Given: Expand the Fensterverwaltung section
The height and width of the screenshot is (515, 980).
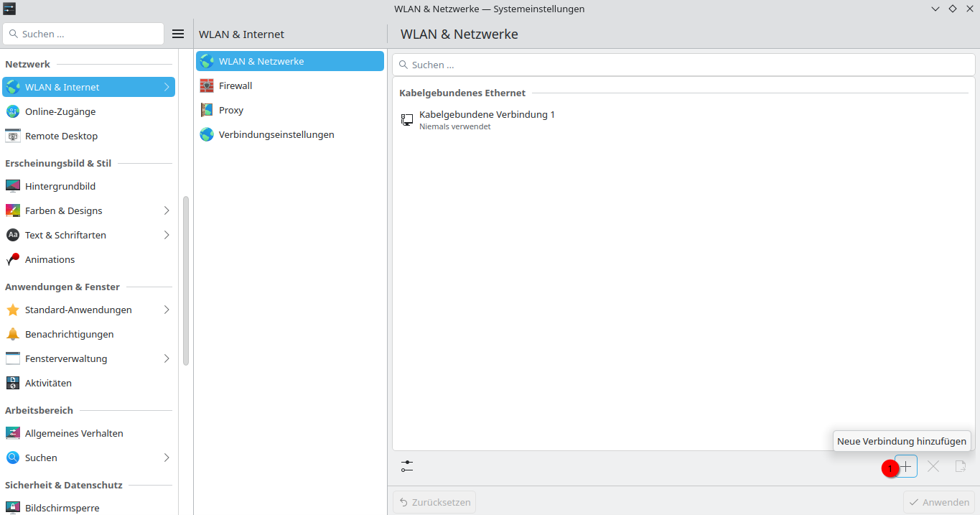Looking at the screenshot, I should [167, 358].
